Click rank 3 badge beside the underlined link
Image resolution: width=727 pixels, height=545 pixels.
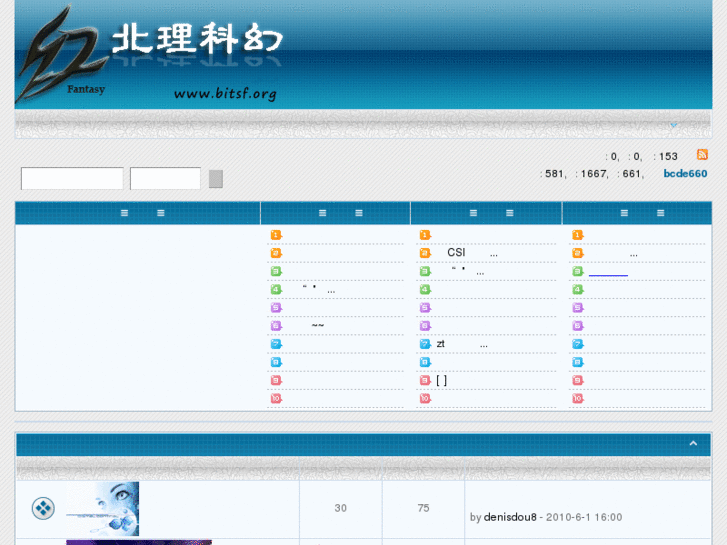[x=577, y=271]
